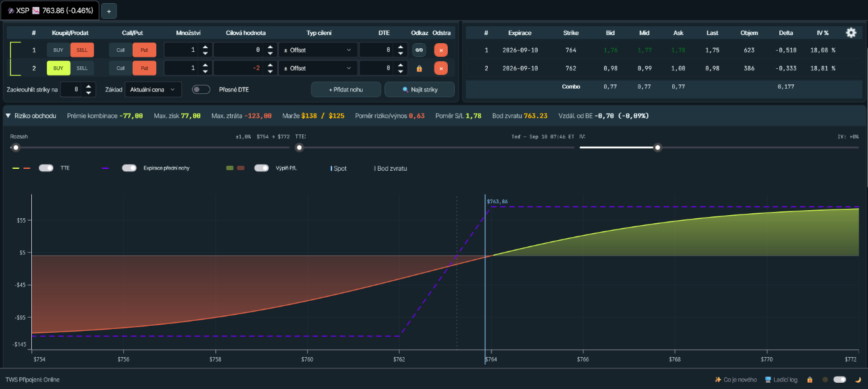Select SELL for leg 2
The width and height of the screenshot is (868, 389).
[82, 68]
